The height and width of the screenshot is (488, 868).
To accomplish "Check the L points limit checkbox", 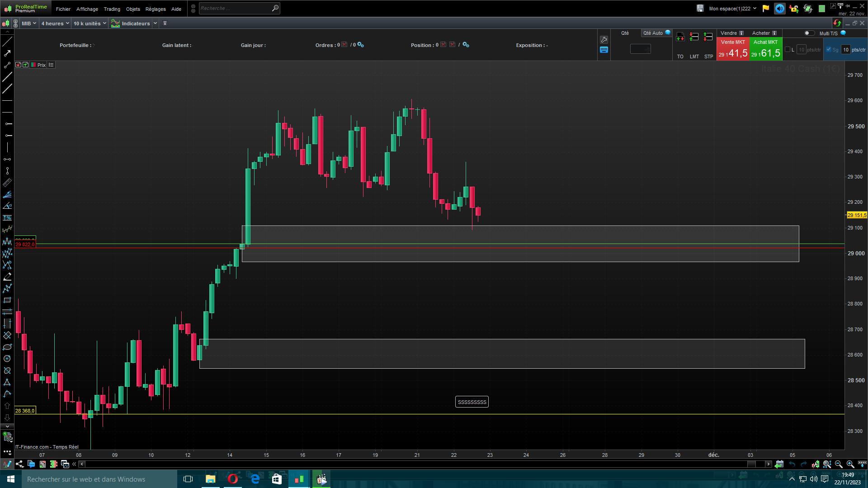I will tap(788, 50).
